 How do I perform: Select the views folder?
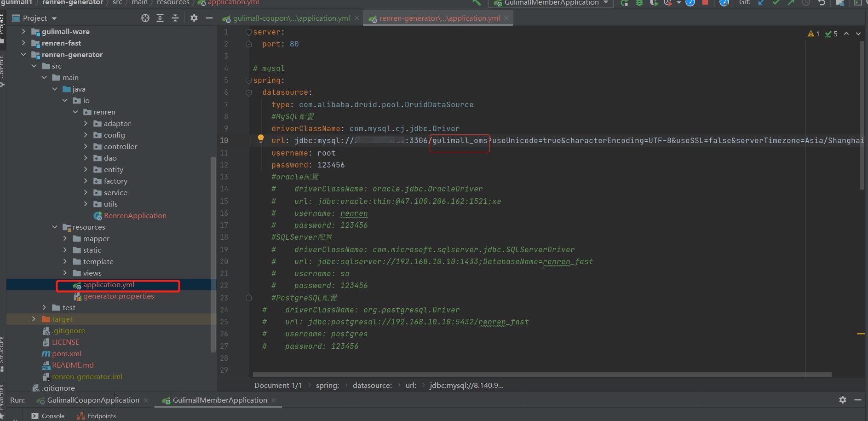pos(92,273)
